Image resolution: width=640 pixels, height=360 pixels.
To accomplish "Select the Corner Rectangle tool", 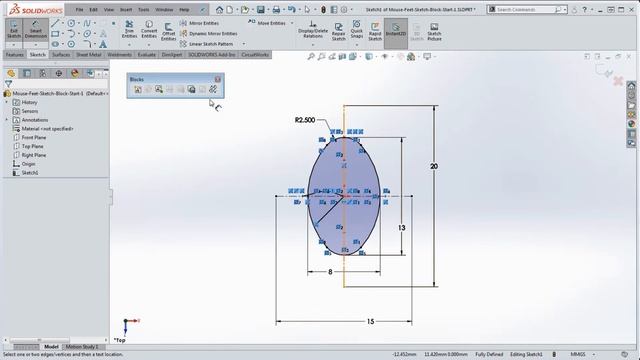I will click(56, 34).
